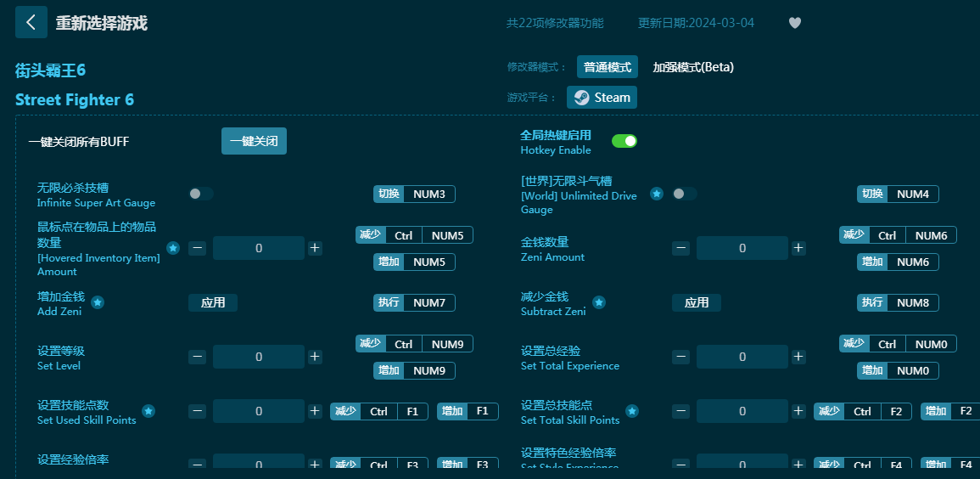
Task: Select Steam as game platform
Action: click(602, 98)
